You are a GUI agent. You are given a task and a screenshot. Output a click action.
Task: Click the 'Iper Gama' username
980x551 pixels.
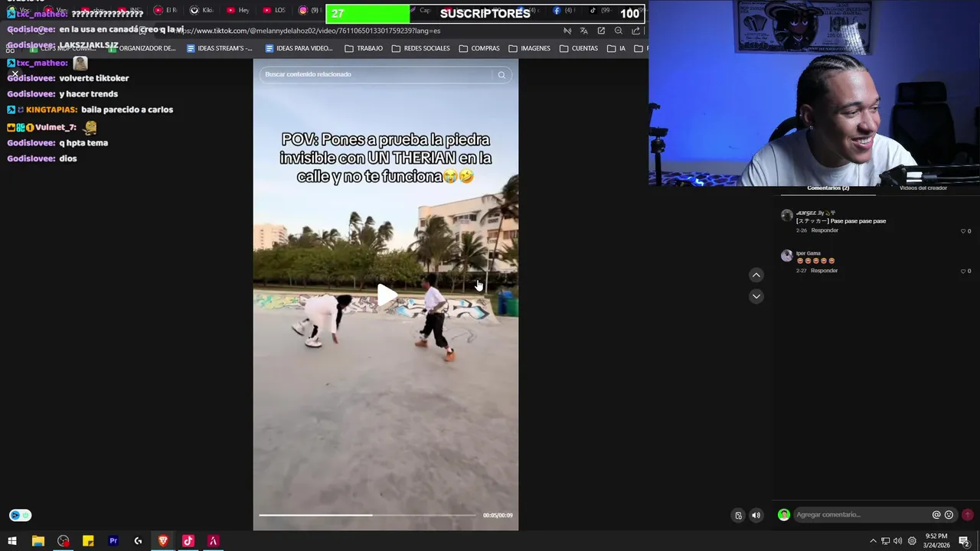click(x=808, y=253)
